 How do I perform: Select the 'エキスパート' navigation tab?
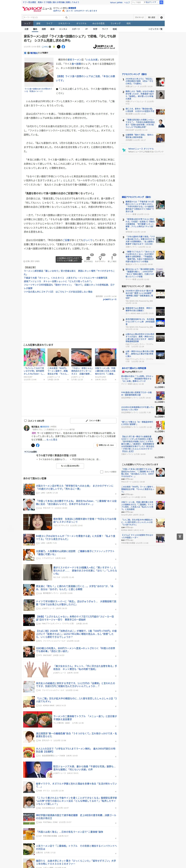click(x=64, y=24)
